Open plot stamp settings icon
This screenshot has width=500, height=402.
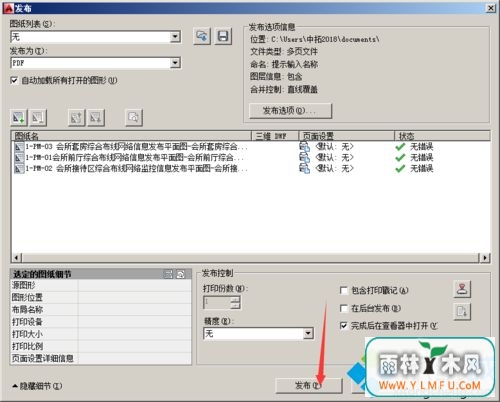(x=462, y=289)
